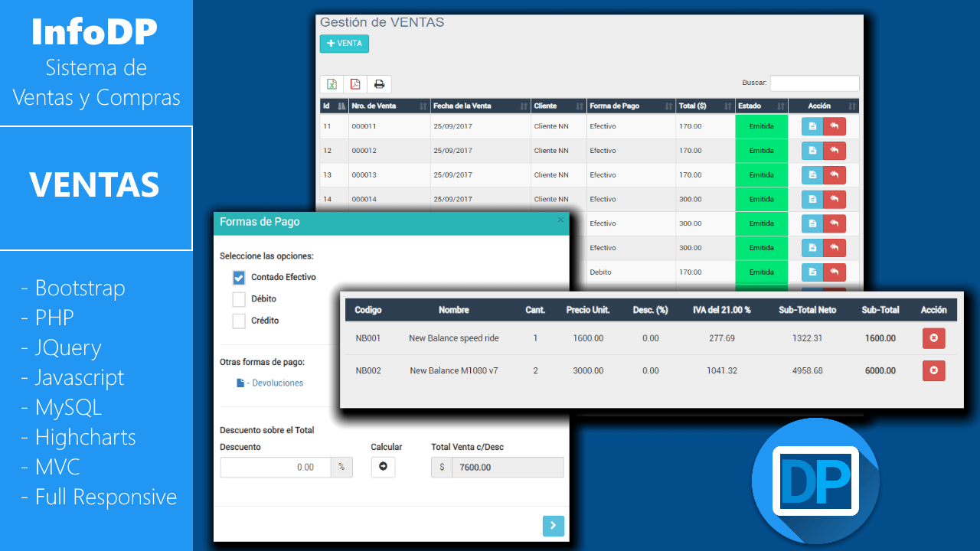Screen dimensions: 980x551
Task: Click the Descuento percentage input field
Action: [276, 468]
